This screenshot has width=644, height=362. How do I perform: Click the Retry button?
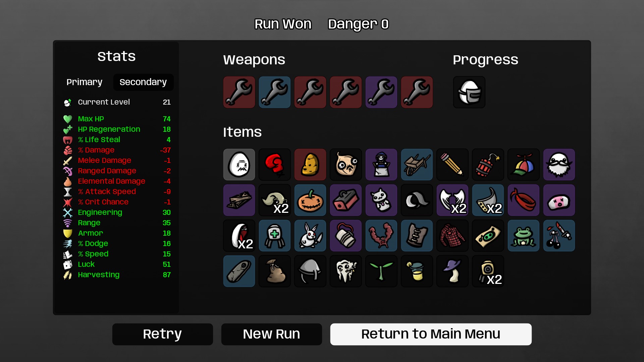pyautogui.click(x=163, y=334)
